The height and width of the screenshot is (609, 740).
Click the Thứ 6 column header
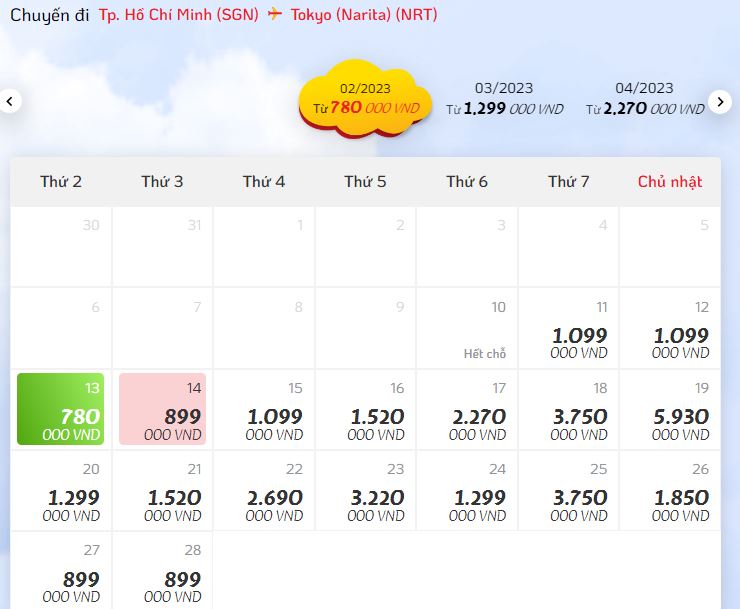[467, 182]
